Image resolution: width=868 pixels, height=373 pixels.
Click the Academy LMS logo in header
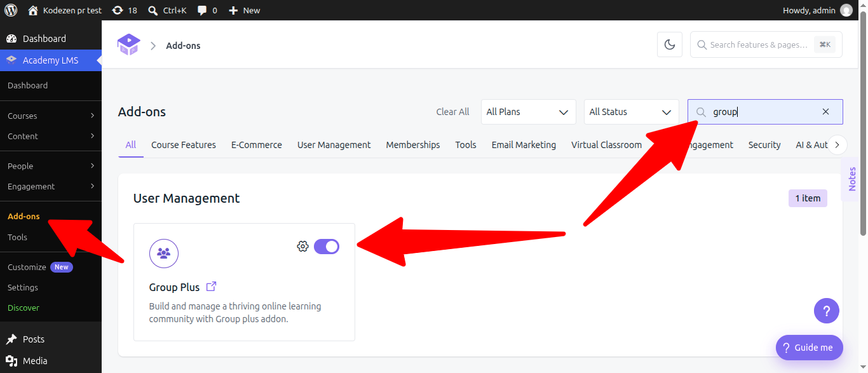tap(129, 44)
